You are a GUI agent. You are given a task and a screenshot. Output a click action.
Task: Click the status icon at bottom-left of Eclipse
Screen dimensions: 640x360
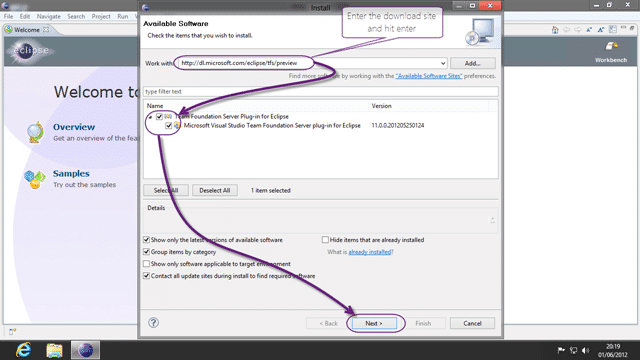[x=12, y=331]
